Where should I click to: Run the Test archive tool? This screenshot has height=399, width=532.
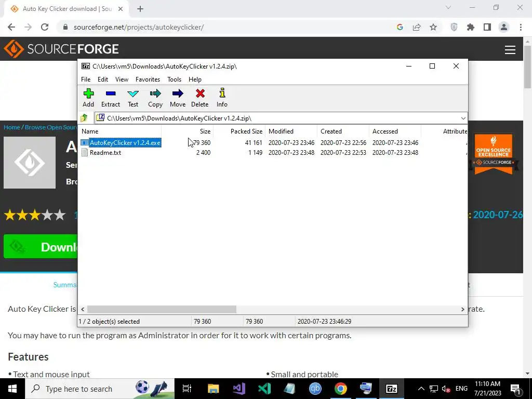click(x=133, y=98)
